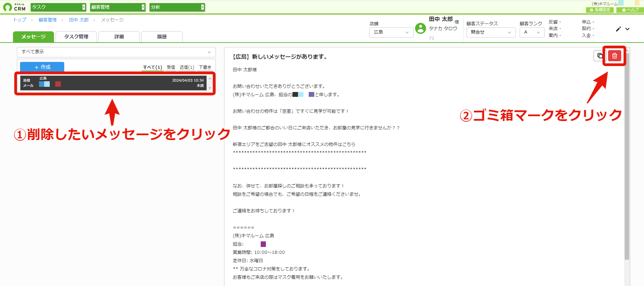Go to トップ breadcrumb link
This screenshot has height=286, width=644.
tap(20, 20)
